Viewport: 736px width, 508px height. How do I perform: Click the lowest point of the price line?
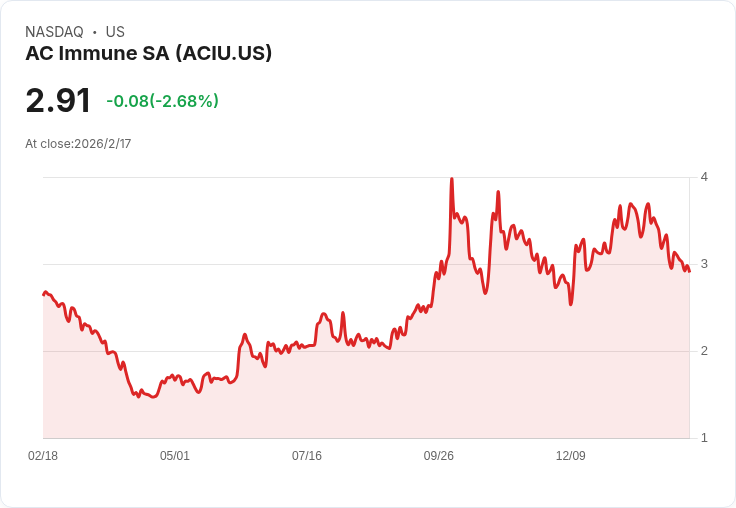tap(153, 398)
